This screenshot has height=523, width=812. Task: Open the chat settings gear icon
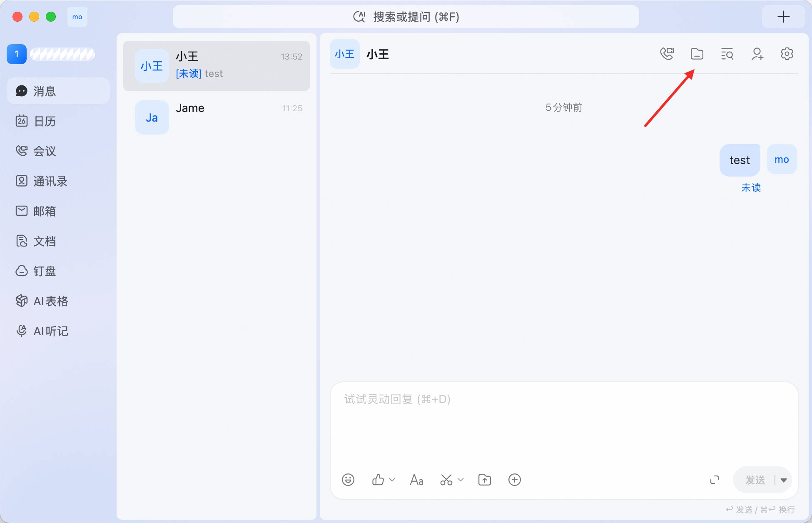(x=787, y=54)
